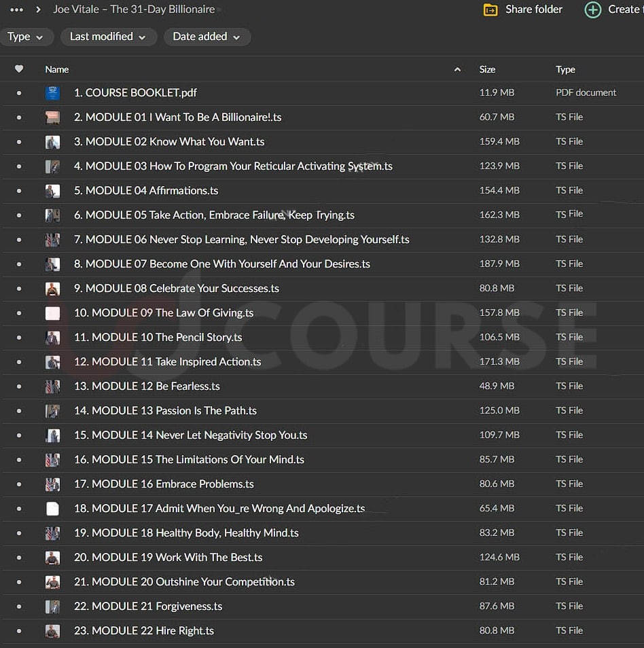Sort files by the Type column header

[x=565, y=69]
